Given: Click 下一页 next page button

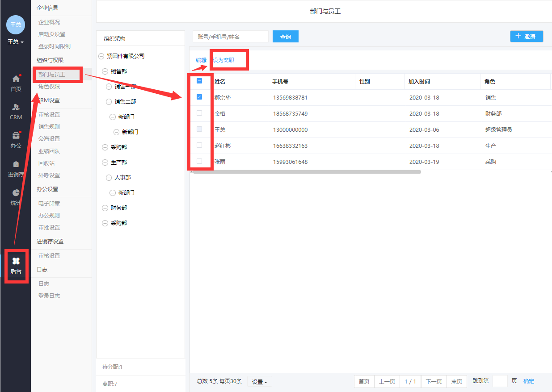Looking at the screenshot, I should click(434, 381).
